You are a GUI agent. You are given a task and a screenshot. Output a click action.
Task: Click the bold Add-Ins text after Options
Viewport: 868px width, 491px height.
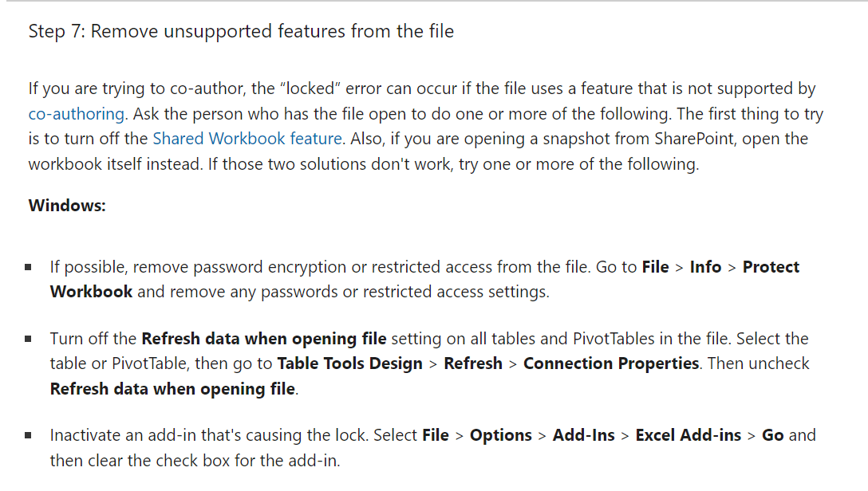583,435
